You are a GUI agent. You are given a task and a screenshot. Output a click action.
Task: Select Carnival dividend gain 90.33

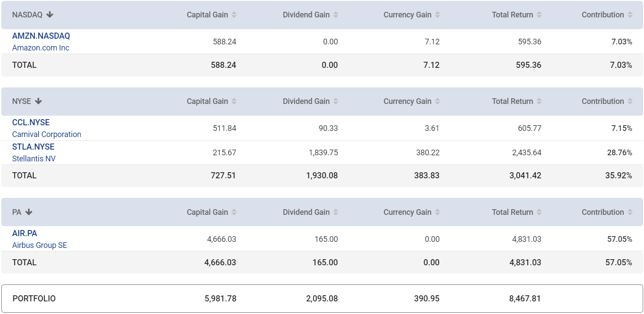pos(328,129)
